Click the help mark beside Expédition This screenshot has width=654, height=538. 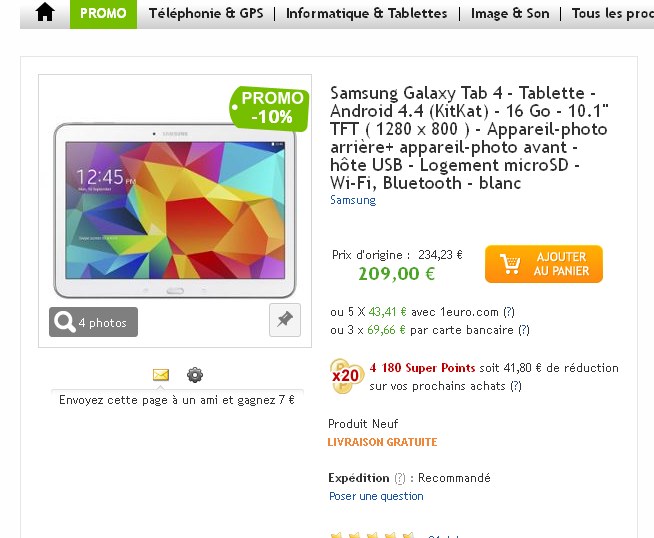(400, 478)
